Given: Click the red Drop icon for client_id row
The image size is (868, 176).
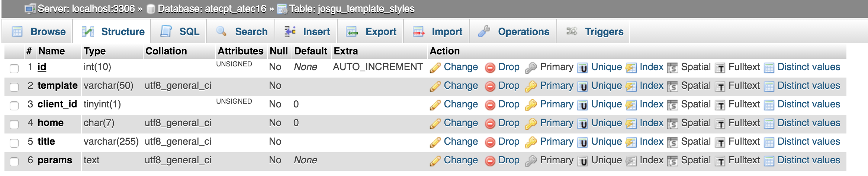Looking at the screenshot, I should click(490, 105).
